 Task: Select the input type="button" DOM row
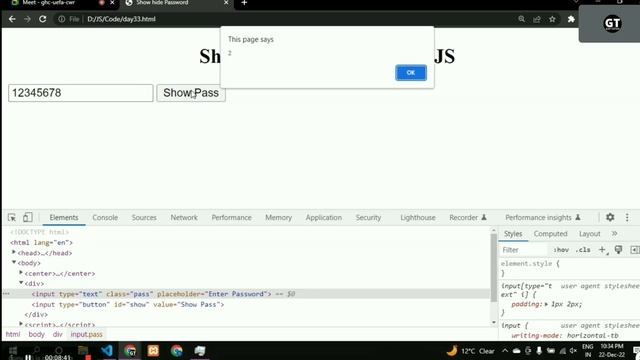coord(247,304)
